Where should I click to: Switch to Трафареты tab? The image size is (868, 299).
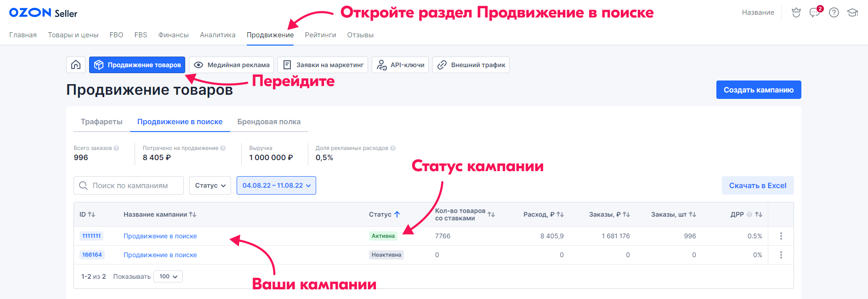102,121
